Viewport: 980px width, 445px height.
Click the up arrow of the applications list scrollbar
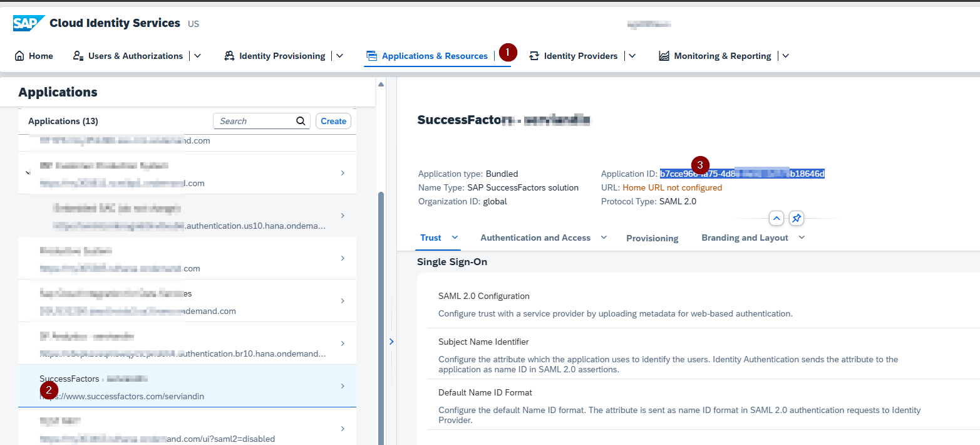[380, 83]
